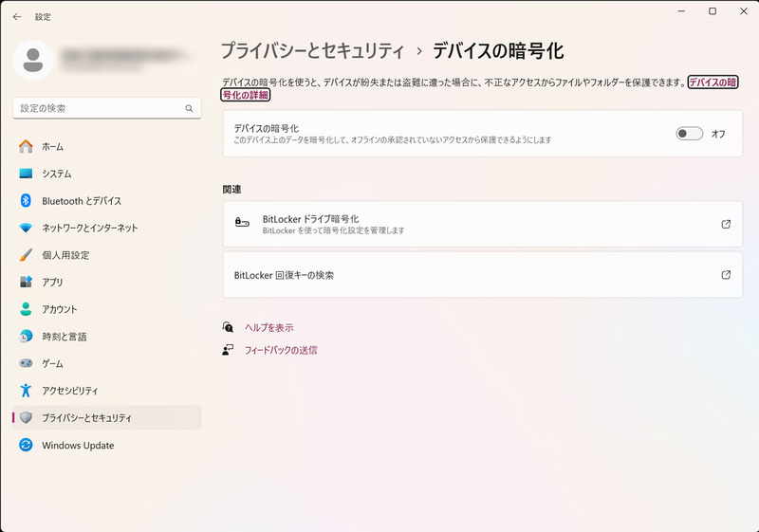
Task: Maximize the 設定 window
Action: (713, 10)
